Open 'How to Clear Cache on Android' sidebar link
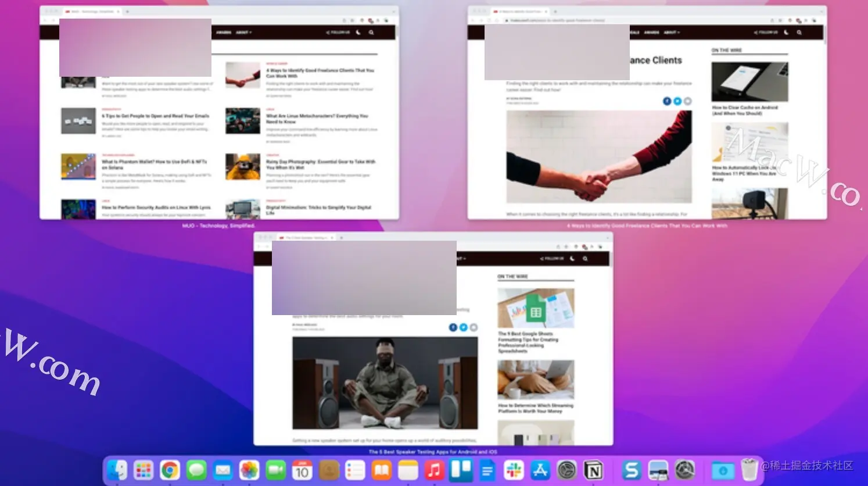The image size is (868, 486). pyautogui.click(x=745, y=110)
